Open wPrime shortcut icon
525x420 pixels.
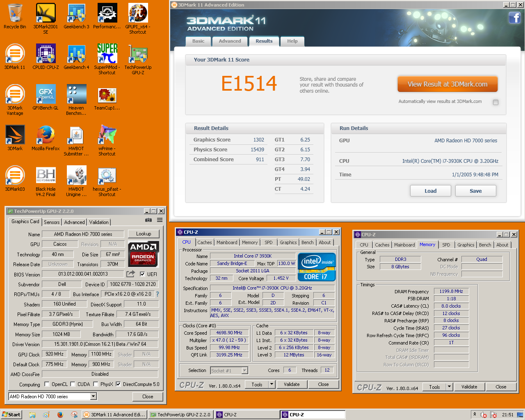[x=107, y=140]
